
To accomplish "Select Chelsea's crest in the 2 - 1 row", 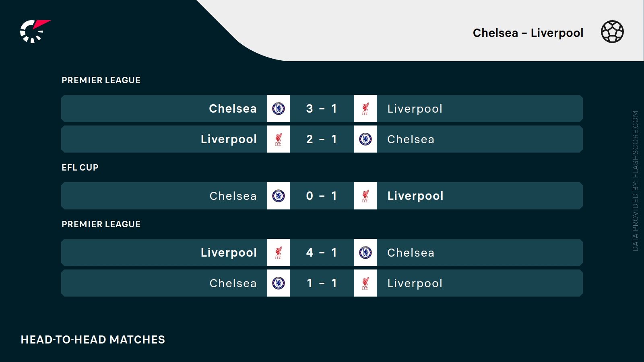I will click(x=365, y=139).
